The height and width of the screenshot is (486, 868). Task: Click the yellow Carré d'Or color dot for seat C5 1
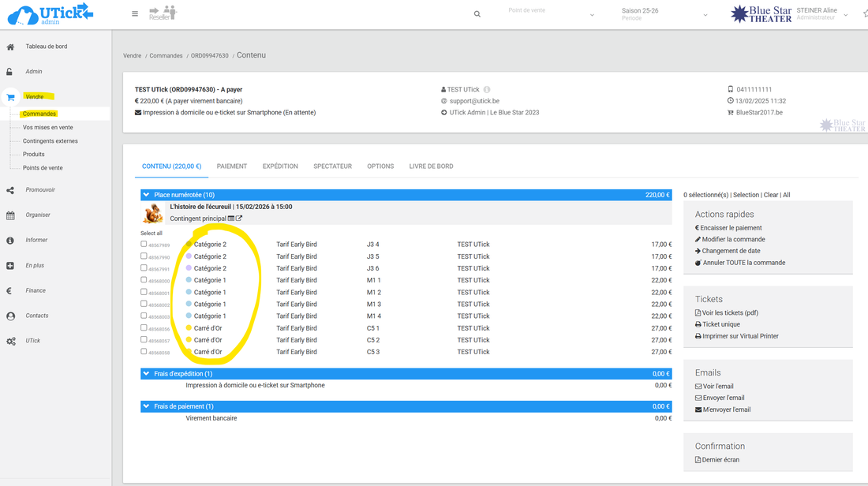coord(189,328)
